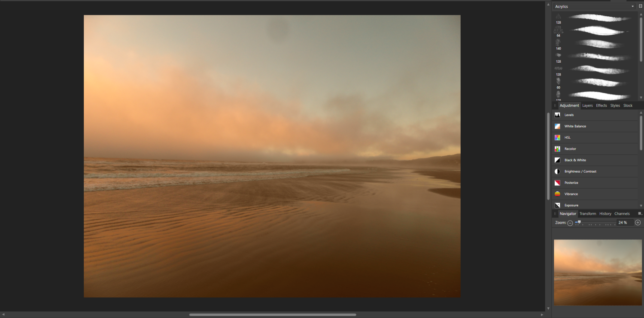Open the Styles tab
Viewport: 644px width, 318px height.
point(615,106)
